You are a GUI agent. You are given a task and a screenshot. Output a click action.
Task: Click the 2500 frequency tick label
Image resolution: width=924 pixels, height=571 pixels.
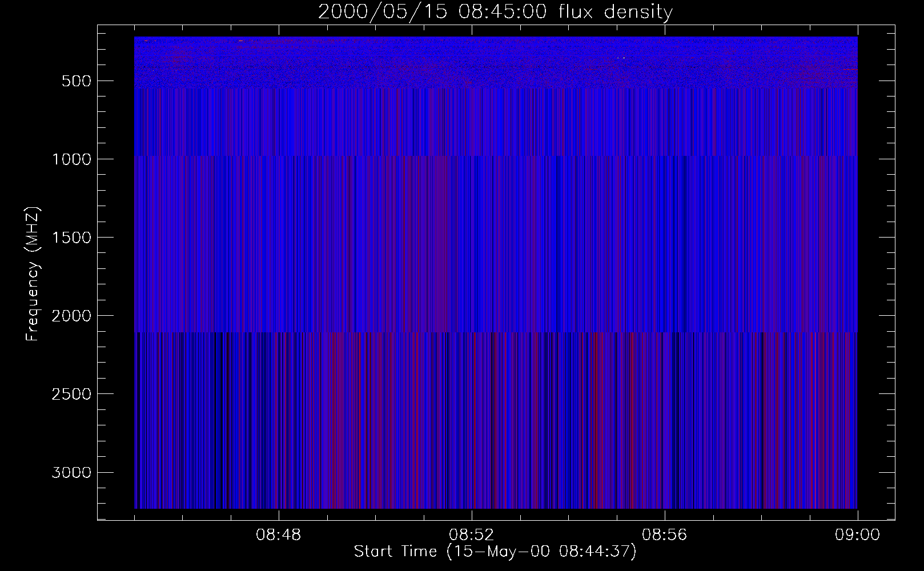tap(71, 394)
